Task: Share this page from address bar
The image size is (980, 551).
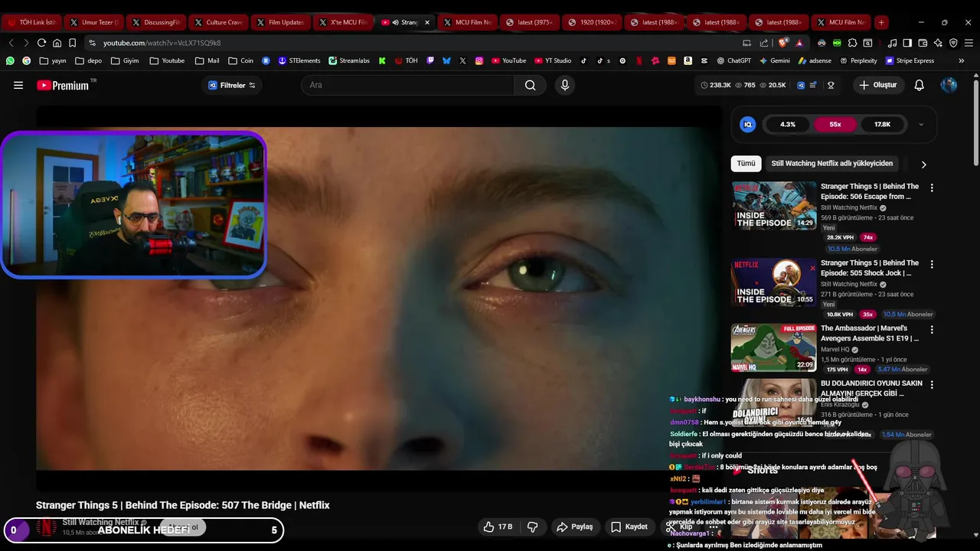Action: coord(764,43)
